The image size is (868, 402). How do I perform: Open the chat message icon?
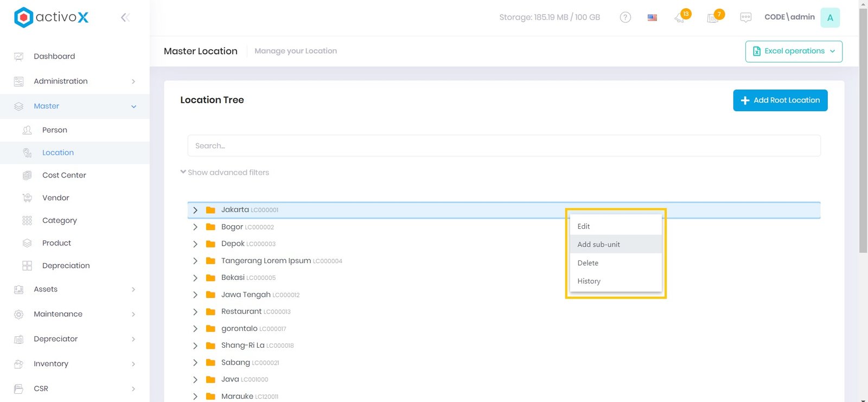(745, 17)
